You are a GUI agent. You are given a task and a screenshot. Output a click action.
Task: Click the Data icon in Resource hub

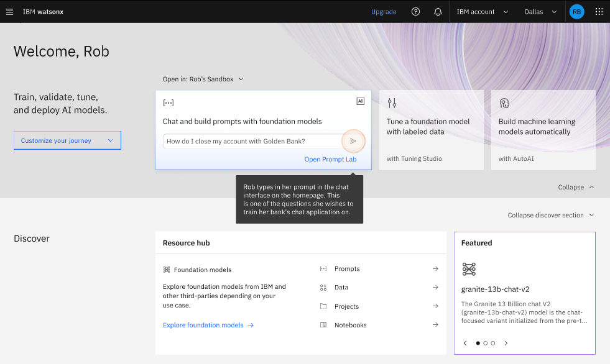323,288
